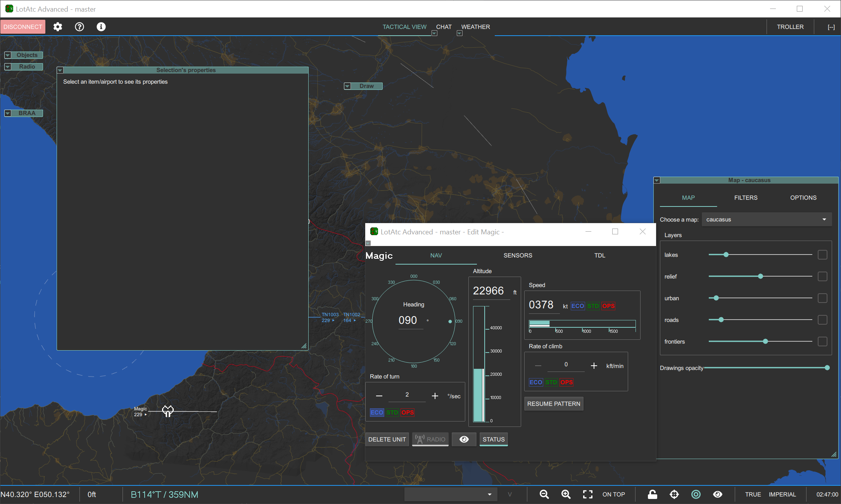Open the settings gear icon
The image size is (841, 504).
click(58, 27)
